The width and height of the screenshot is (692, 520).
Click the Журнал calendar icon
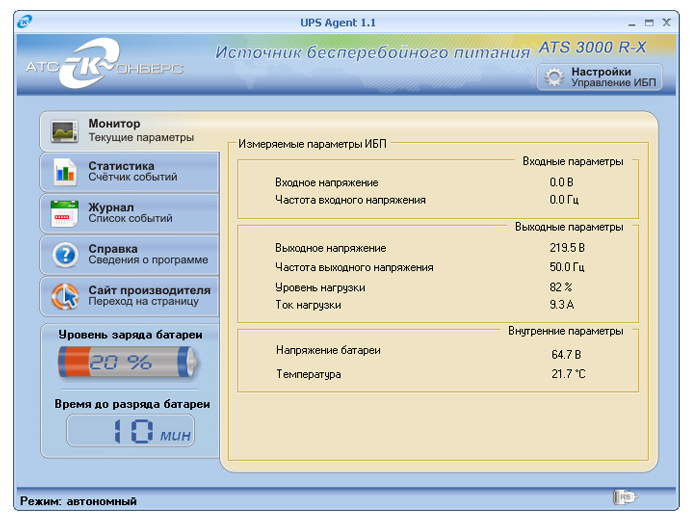click(64, 214)
